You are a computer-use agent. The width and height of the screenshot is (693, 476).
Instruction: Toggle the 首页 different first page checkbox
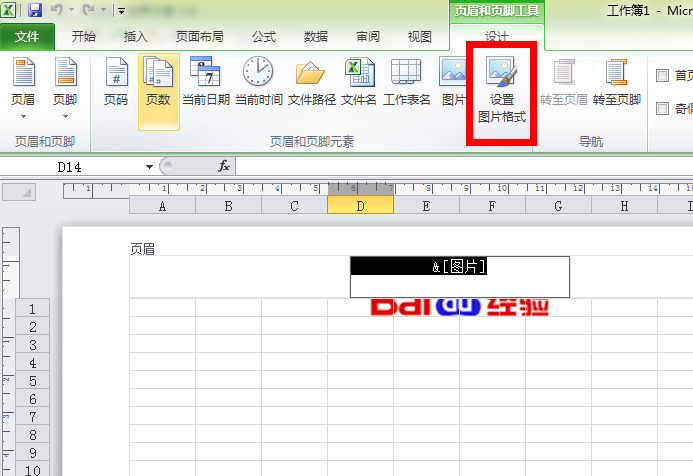[x=662, y=76]
